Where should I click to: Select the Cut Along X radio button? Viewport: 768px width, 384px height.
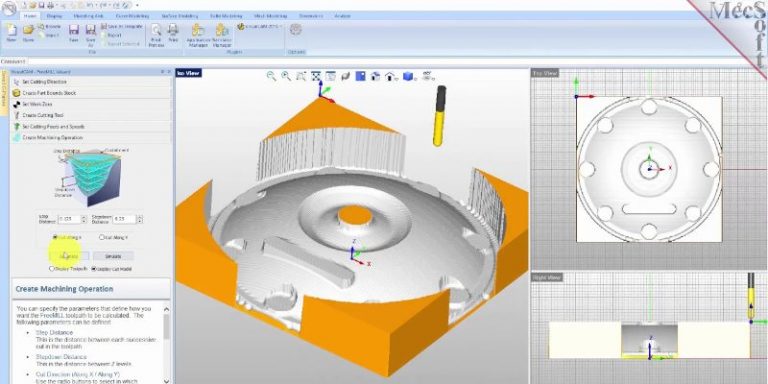click(56, 237)
